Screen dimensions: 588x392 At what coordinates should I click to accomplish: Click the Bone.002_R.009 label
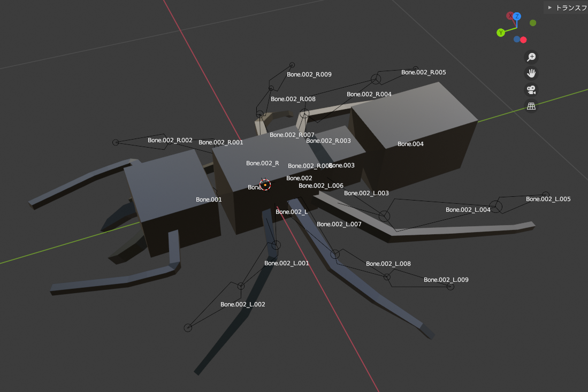click(309, 74)
